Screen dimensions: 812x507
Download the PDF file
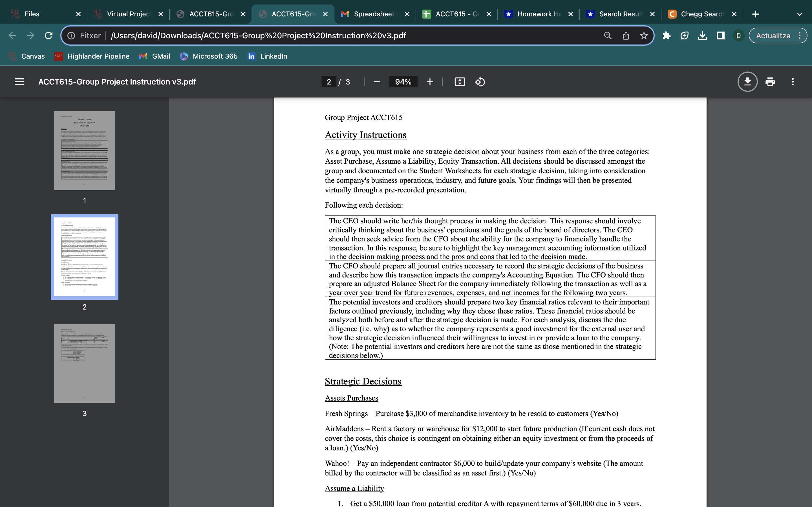tap(748, 81)
